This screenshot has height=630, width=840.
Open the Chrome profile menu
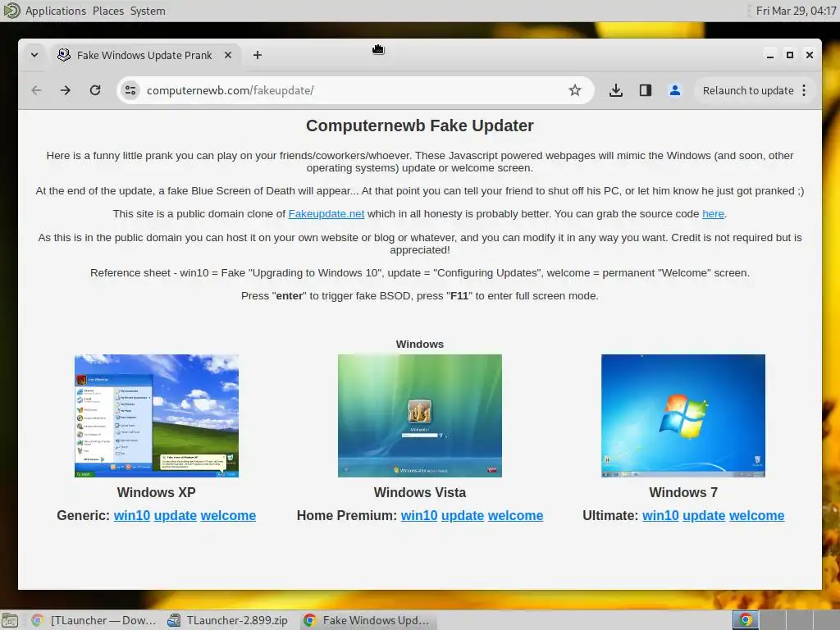(x=675, y=90)
